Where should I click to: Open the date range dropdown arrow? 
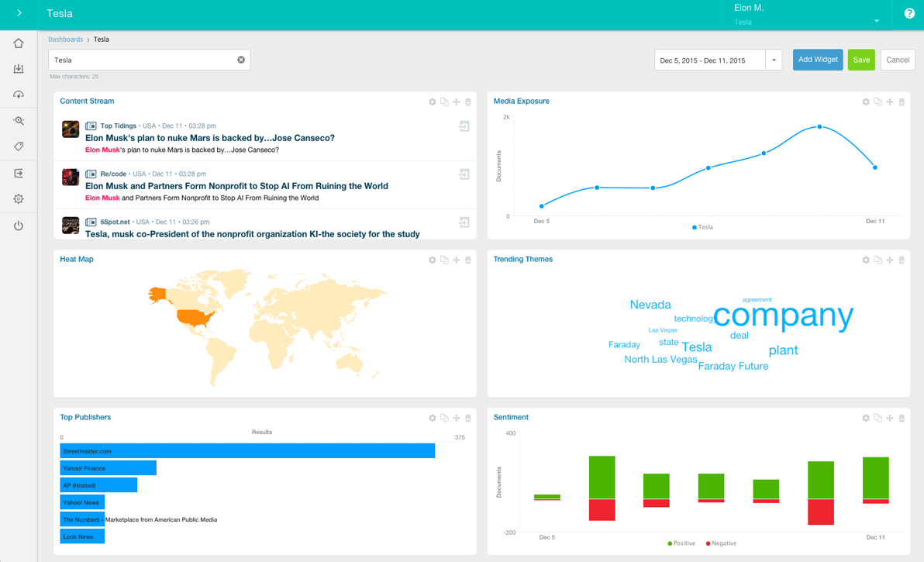pyautogui.click(x=774, y=60)
